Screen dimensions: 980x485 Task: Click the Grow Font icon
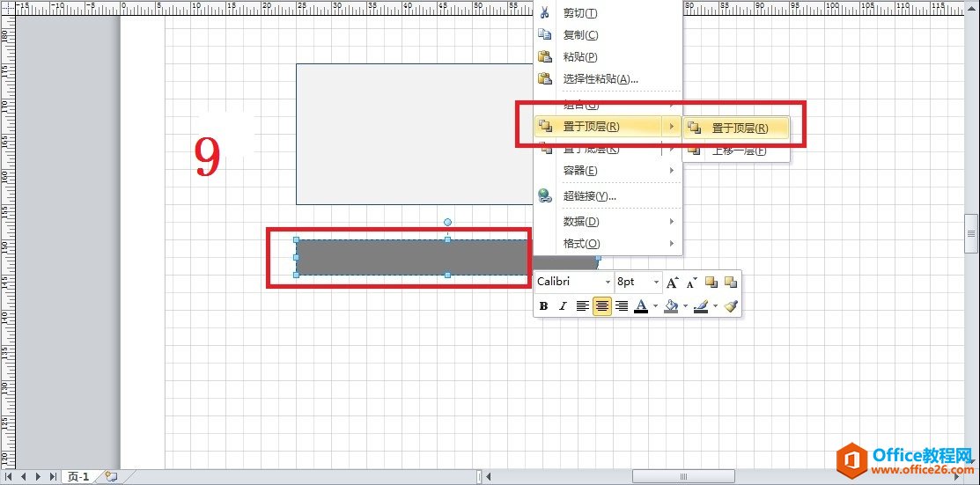pyautogui.click(x=673, y=283)
